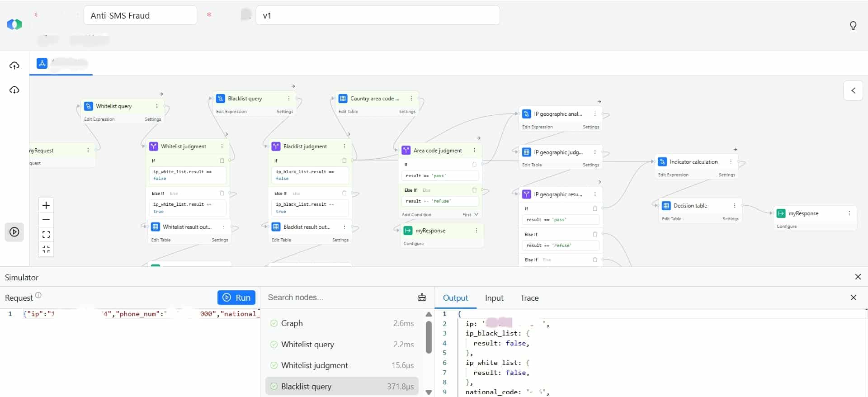Delete the Area code judgment If condition

click(x=474, y=165)
